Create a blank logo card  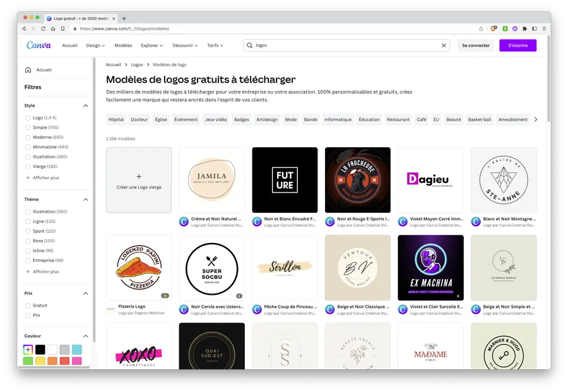click(139, 180)
